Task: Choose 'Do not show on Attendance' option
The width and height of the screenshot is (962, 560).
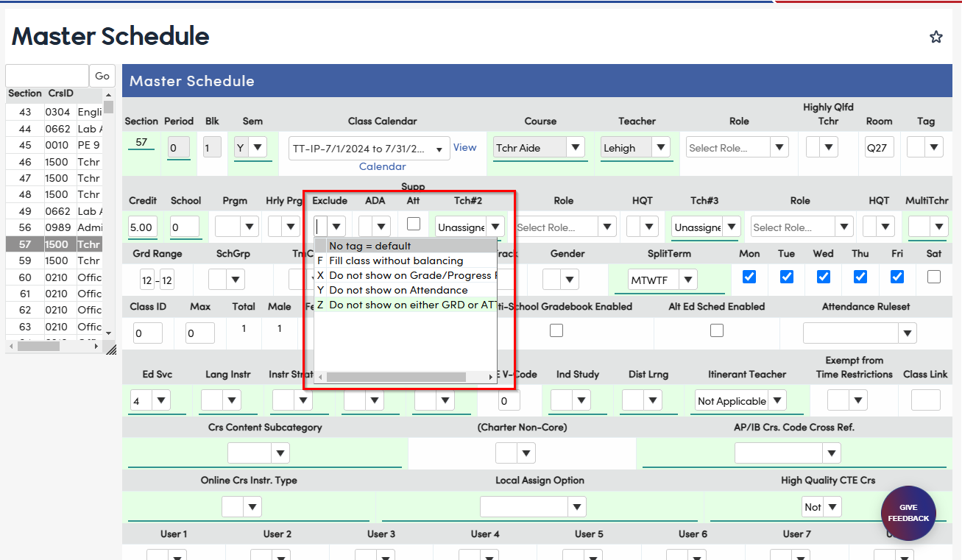Action: pos(406,290)
